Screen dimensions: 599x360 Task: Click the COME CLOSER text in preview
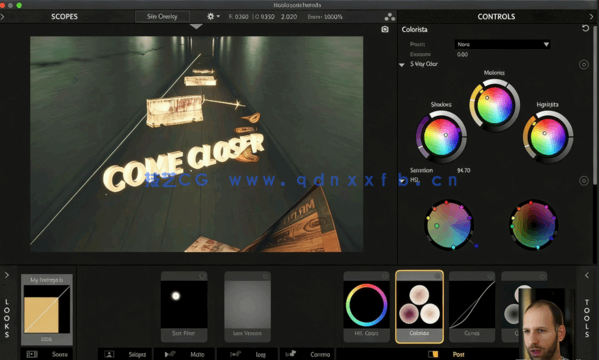tap(183, 162)
